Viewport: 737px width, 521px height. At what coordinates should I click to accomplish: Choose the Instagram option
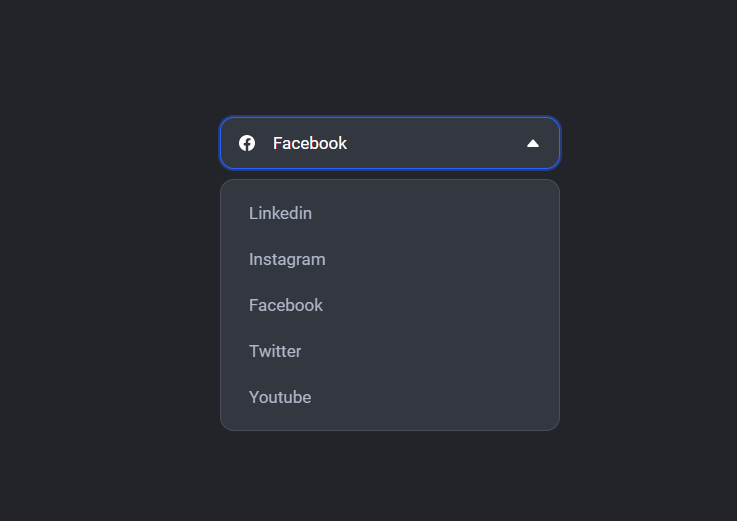click(x=287, y=259)
